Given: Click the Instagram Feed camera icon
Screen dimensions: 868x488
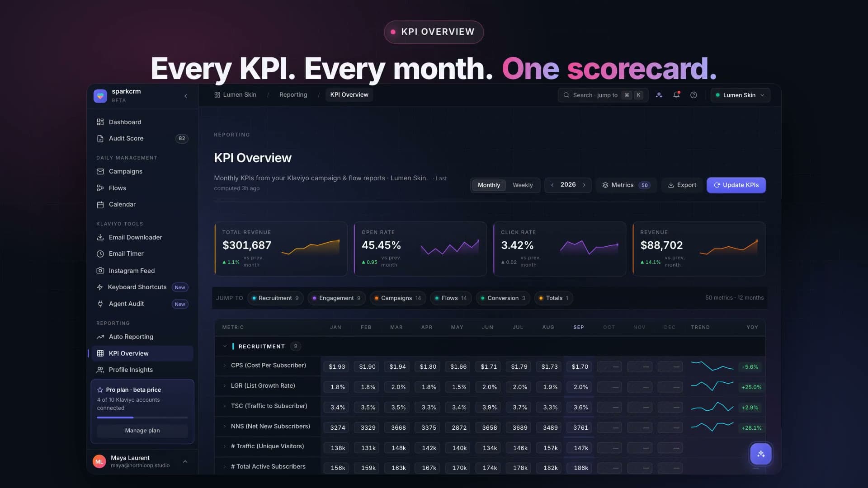Looking at the screenshot, I should click(100, 271).
